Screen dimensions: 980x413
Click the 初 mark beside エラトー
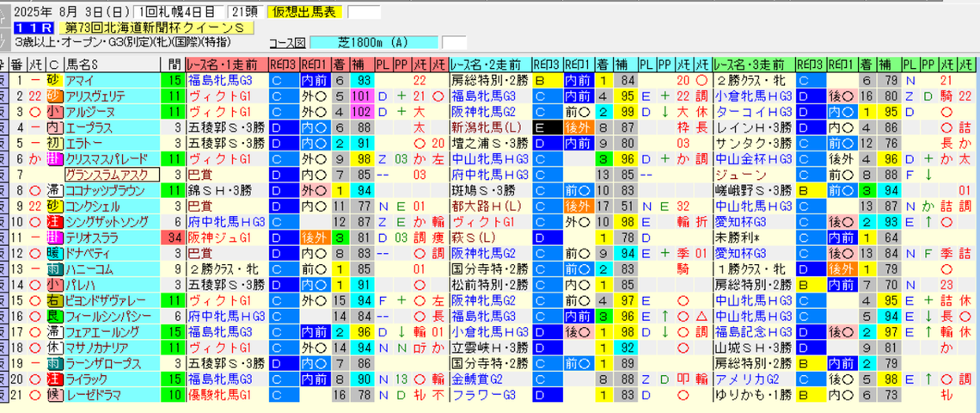point(54,143)
